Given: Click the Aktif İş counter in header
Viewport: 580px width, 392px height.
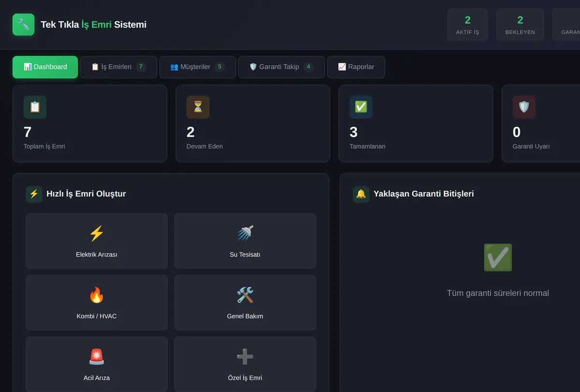Looking at the screenshot, I should click(467, 25).
